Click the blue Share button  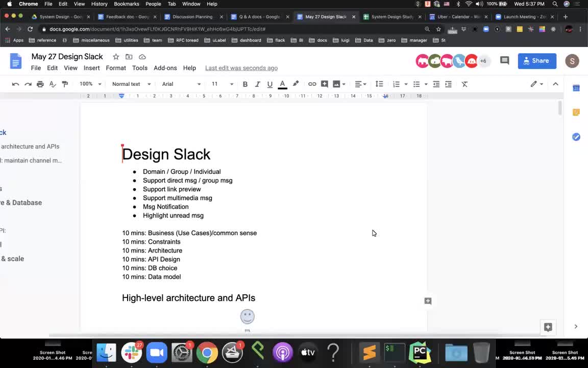(537, 61)
